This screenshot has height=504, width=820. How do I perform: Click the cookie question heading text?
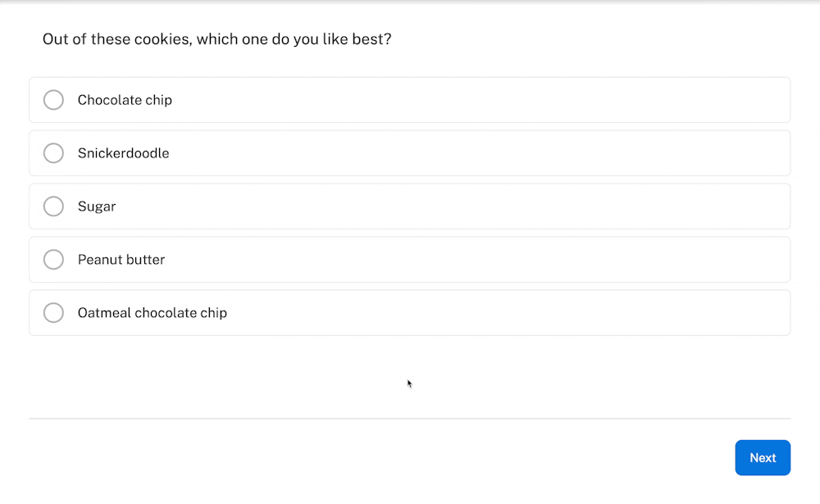[216, 39]
